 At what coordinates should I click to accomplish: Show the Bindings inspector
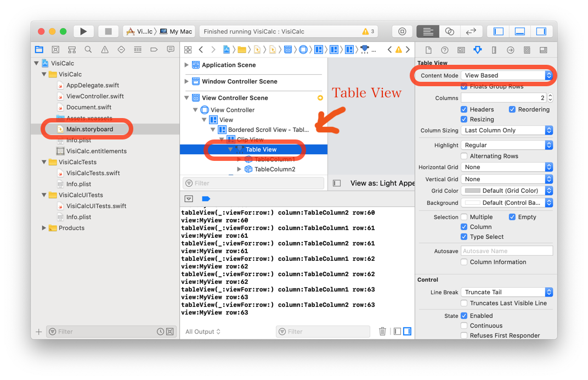pos(527,50)
